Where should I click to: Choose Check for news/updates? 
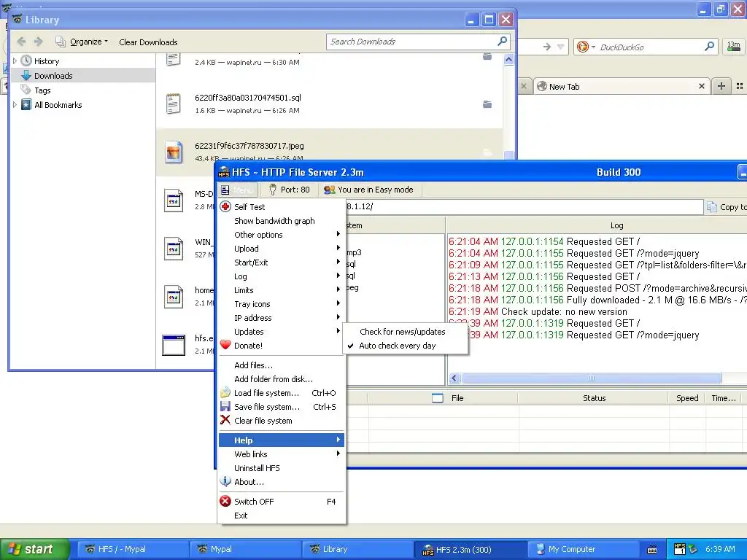403,332
